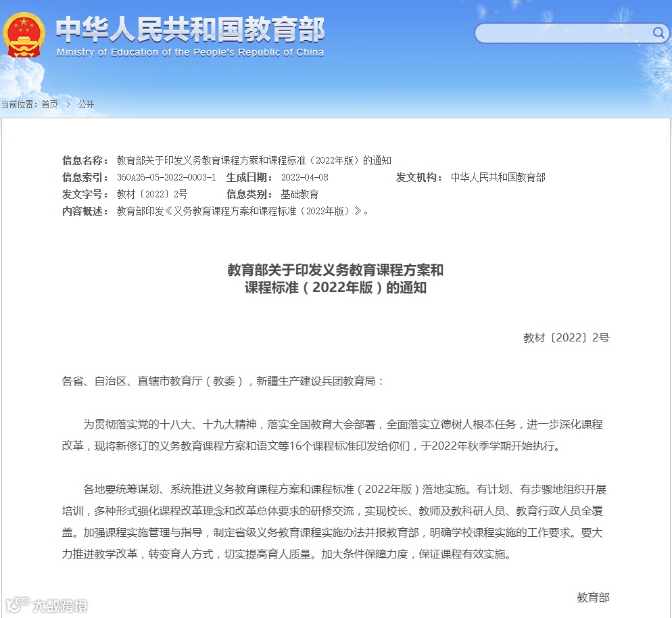Viewport: 672px width, 618px height.
Task: Click the 教育部 signature at bottom
Action: (593, 598)
